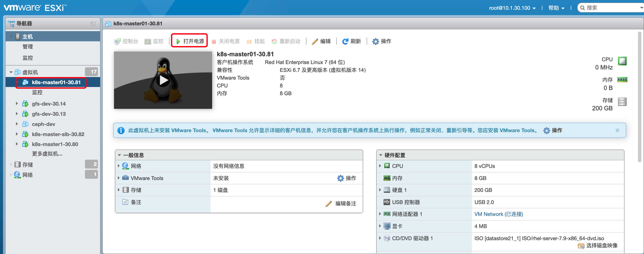
Task: Click the storage usage disk icon
Action: coord(622,101)
